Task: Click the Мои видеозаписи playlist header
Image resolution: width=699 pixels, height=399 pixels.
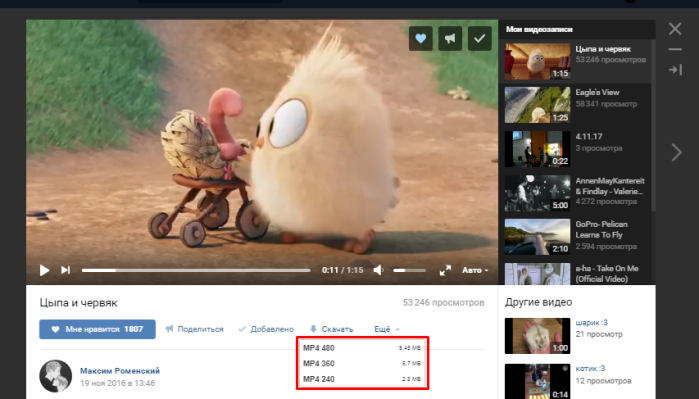Action: pyautogui.click(x=539, y=29)
